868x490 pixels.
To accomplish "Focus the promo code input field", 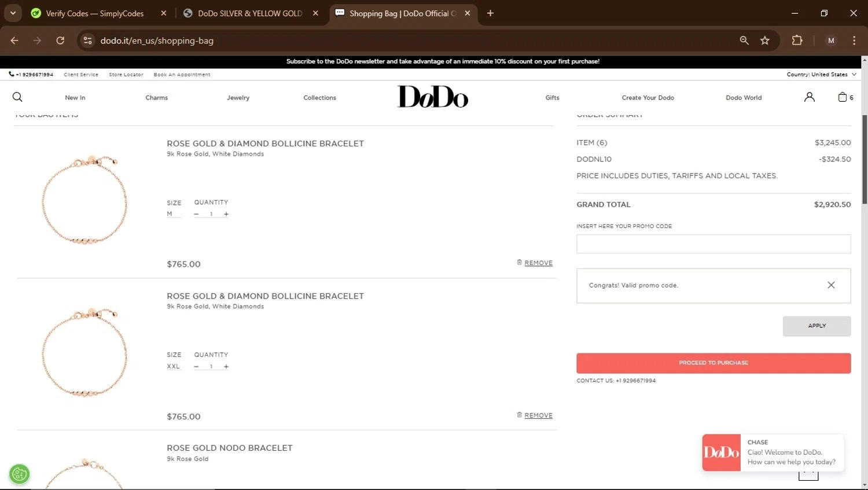I will [713, 244].
